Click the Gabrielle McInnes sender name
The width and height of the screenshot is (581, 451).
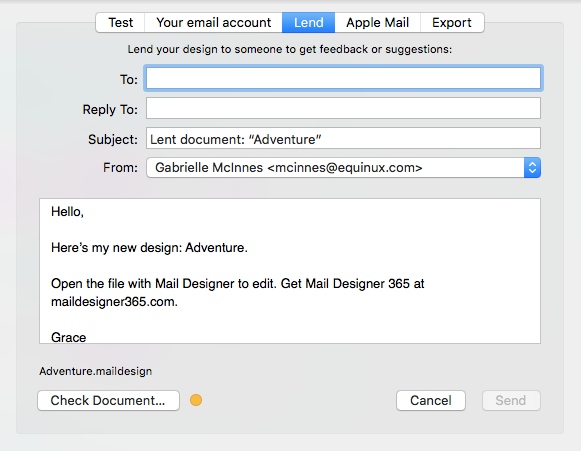coord(209,168)
